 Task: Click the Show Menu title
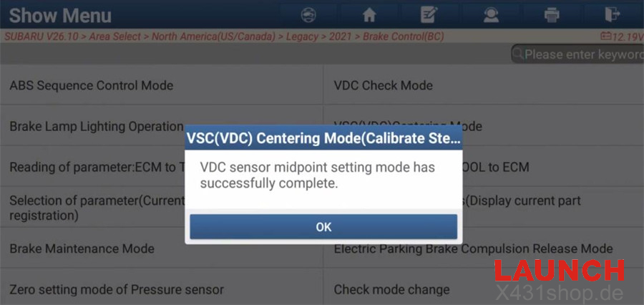click(60, 15)
